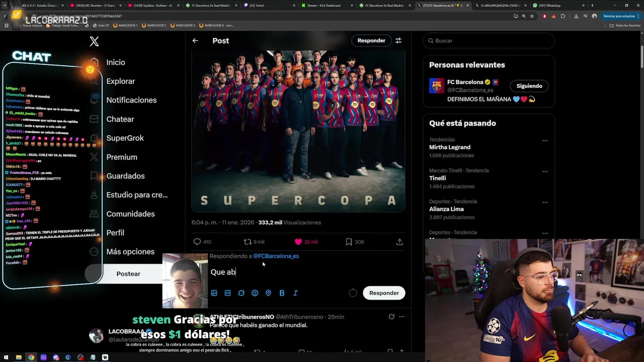Open Chrome from the taskbar
644x362 pixels.
click(x=31, y=357)
